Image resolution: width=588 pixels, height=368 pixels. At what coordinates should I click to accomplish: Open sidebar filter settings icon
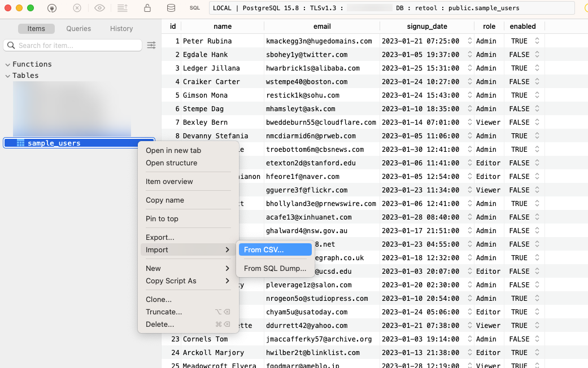151,45
